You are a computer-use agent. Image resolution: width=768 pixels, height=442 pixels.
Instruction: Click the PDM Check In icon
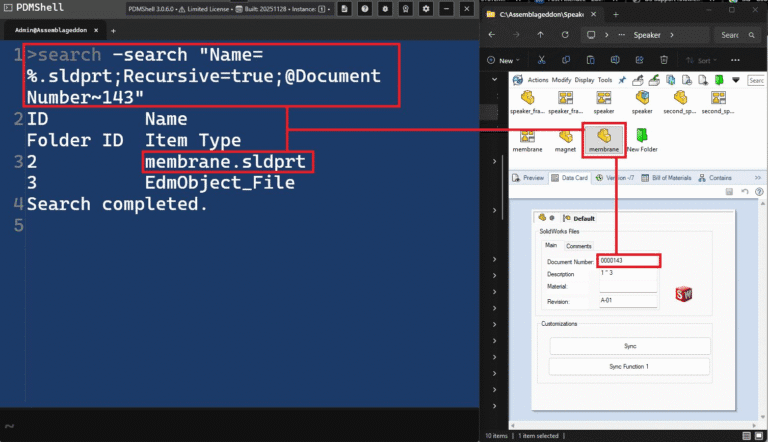pyautogui.click(x=654, y=80)
